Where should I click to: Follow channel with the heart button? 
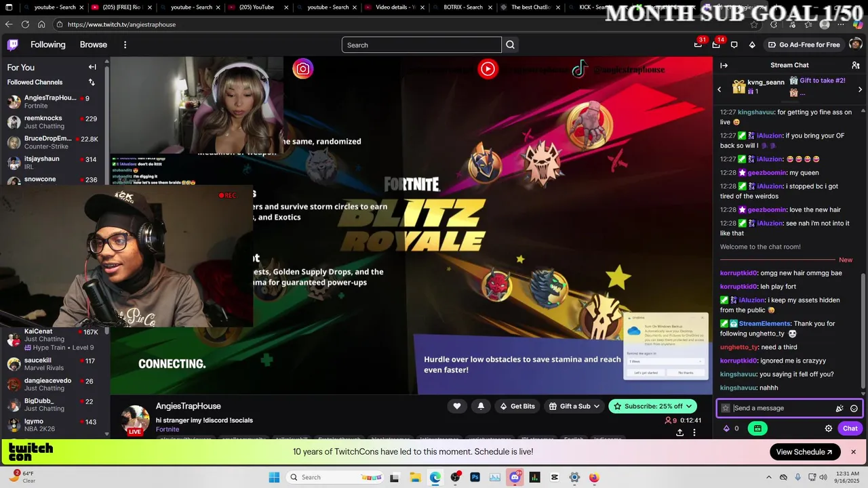coord(457,406)
